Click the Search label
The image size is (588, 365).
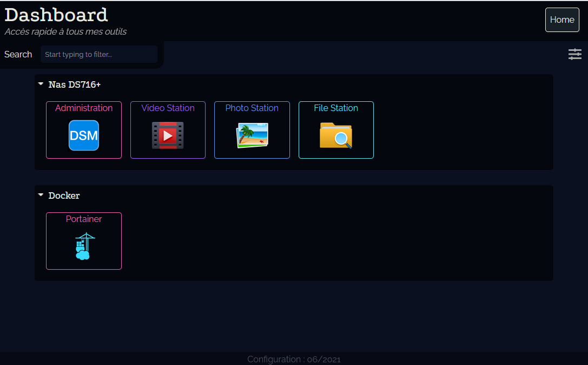(18, 54)
